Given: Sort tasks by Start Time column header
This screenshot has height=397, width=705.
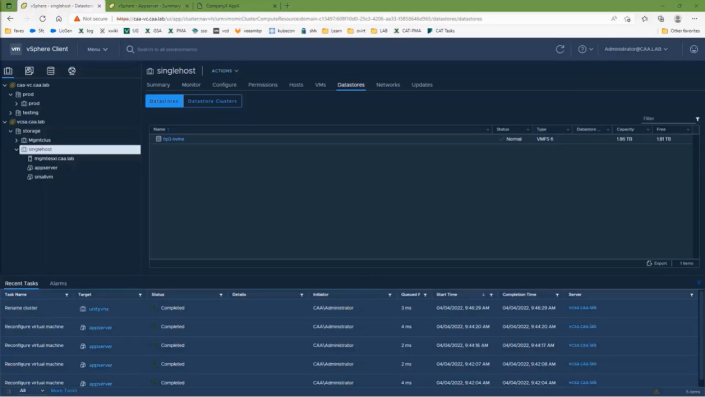Looking at the screenshot, I should coord(446,295).
